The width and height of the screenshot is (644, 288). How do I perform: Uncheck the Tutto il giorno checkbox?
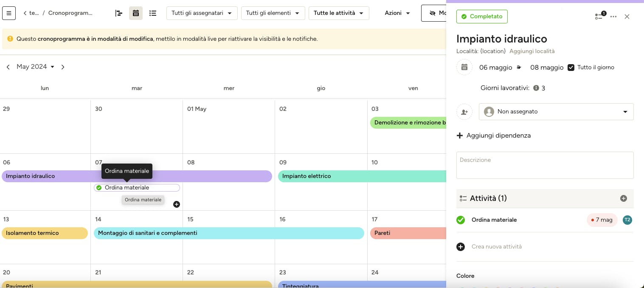click(x=571, y=68)
